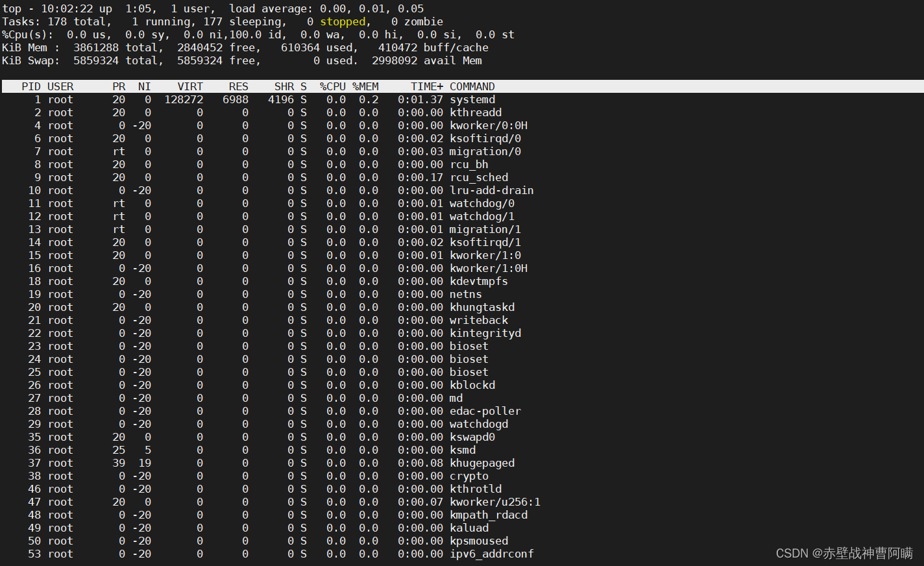924x566 pixels.
Task: Click the 6988 RES value for systemd
Action: 236,99
